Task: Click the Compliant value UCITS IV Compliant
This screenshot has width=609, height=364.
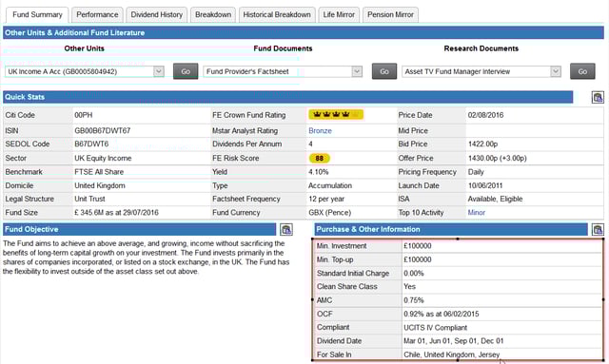Action: pos(436,328)
